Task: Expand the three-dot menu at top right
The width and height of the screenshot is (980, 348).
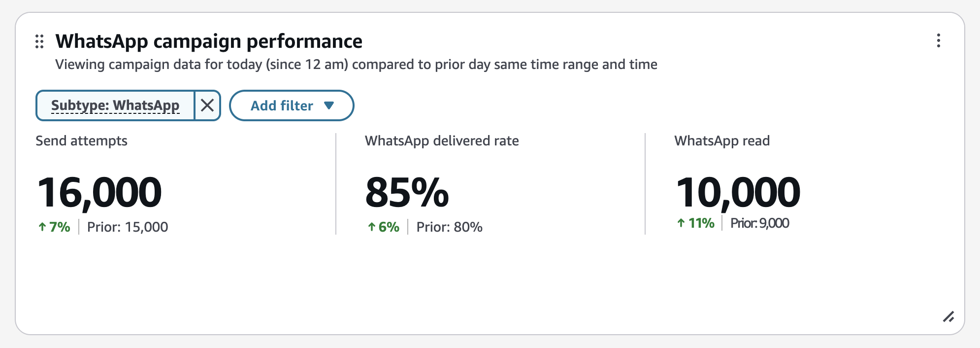Action: (x=939, y=41)
